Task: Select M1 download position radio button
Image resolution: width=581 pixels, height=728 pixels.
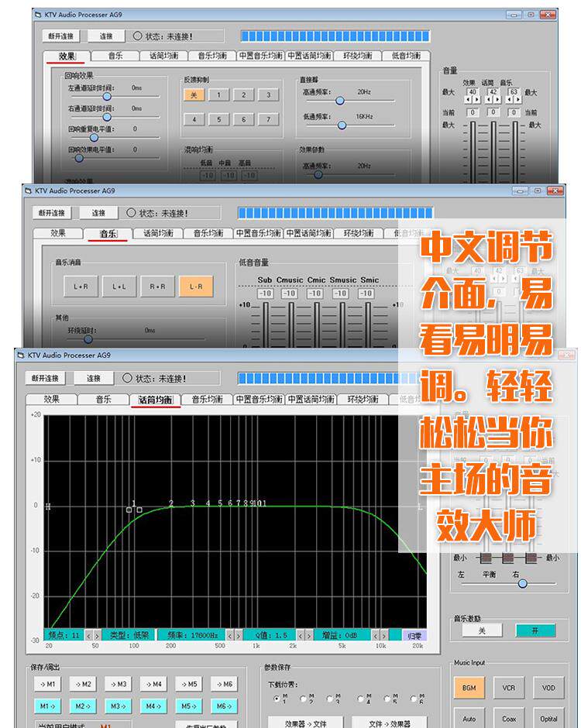Action: (277, 699)
